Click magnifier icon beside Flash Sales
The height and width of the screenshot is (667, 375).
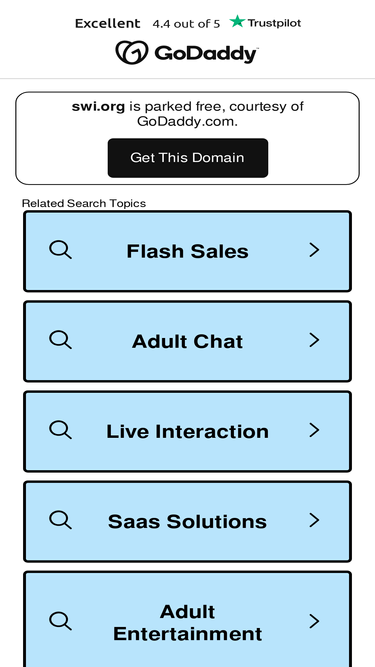coord(60,250)
